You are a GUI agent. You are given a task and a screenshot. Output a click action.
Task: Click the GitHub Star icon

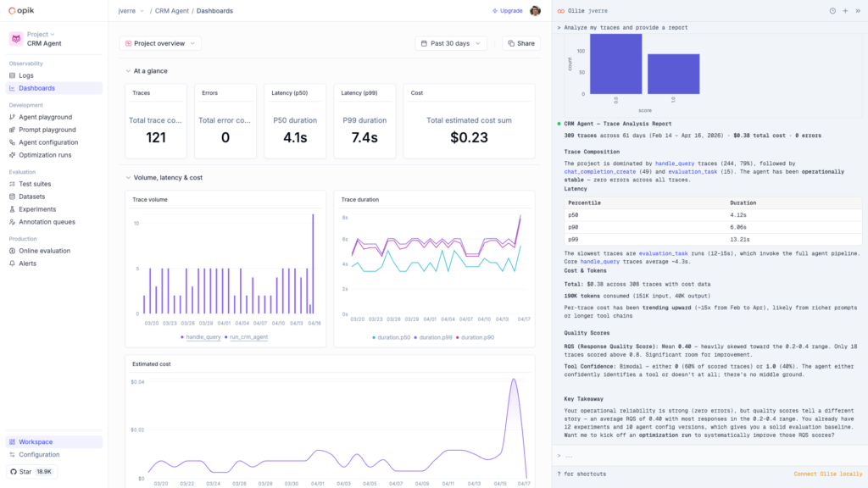tap(13, 471)
